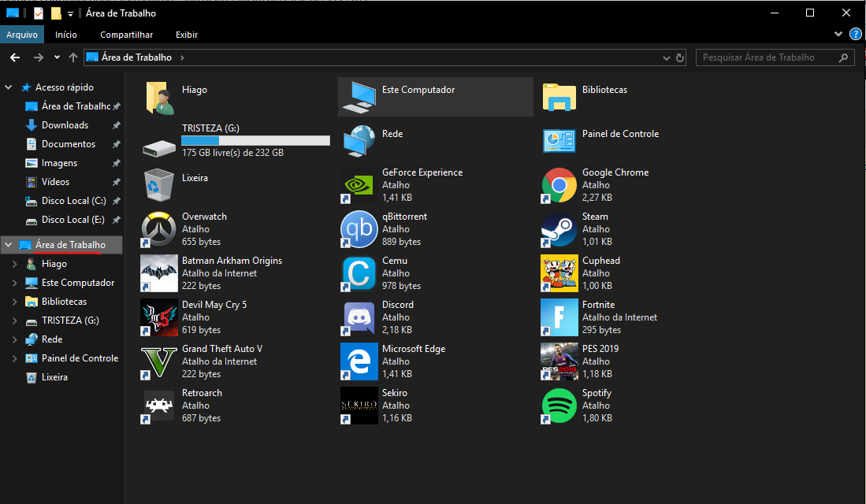Viewport: 866px width, 504px height.
Task: Open the Compartilhar ribbon tab
Action: pyautogui.click(x=127, y=34)
